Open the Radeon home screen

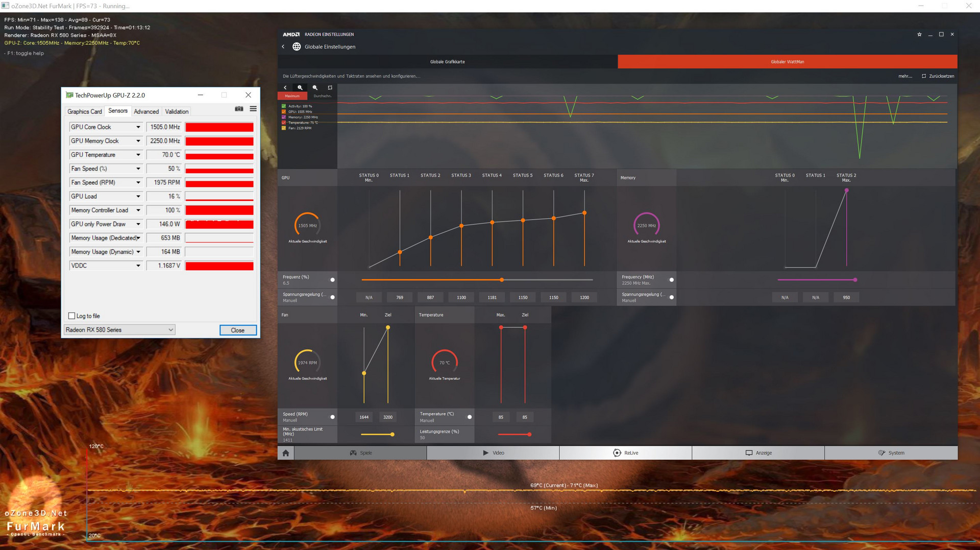[286, 453]
